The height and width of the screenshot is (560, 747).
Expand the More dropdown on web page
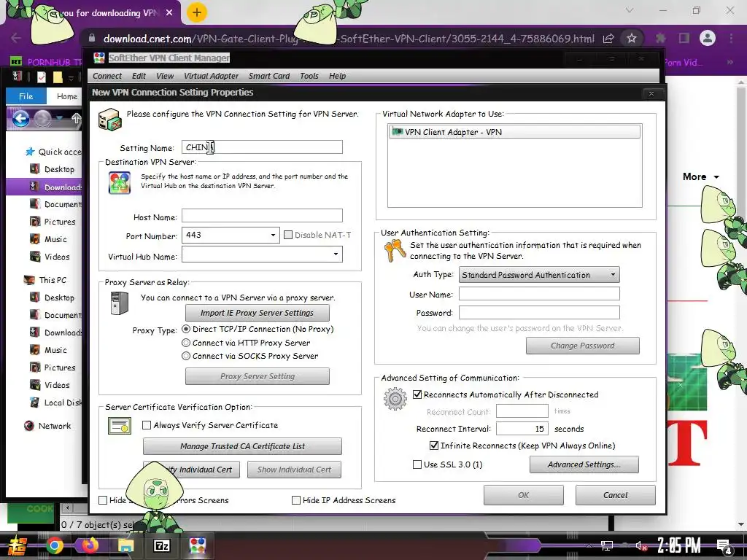(701, 176)
